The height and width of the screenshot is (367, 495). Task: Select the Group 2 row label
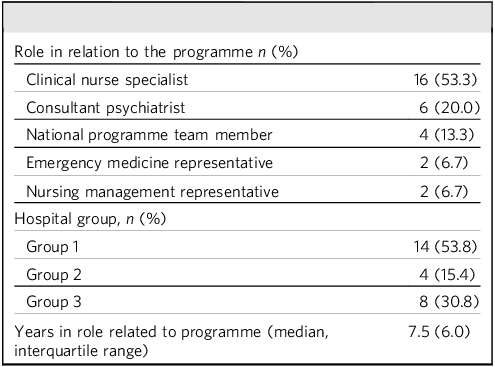click(54, 275)
